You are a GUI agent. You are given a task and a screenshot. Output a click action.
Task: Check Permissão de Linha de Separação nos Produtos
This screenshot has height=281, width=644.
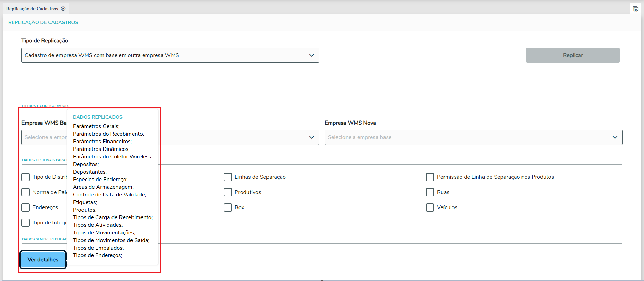[x=430, y=177]
